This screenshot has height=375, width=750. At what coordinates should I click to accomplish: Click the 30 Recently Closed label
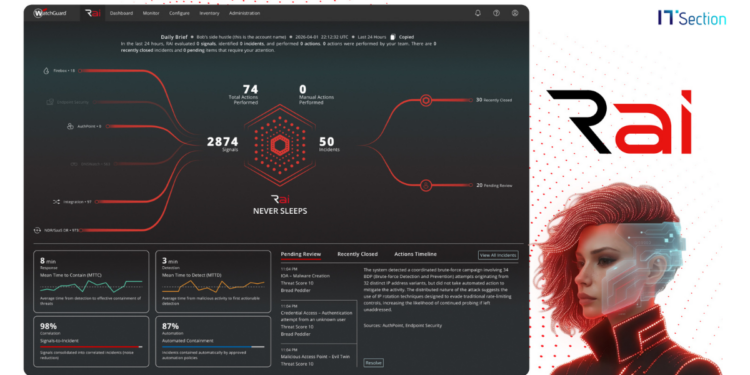[494, 100]
